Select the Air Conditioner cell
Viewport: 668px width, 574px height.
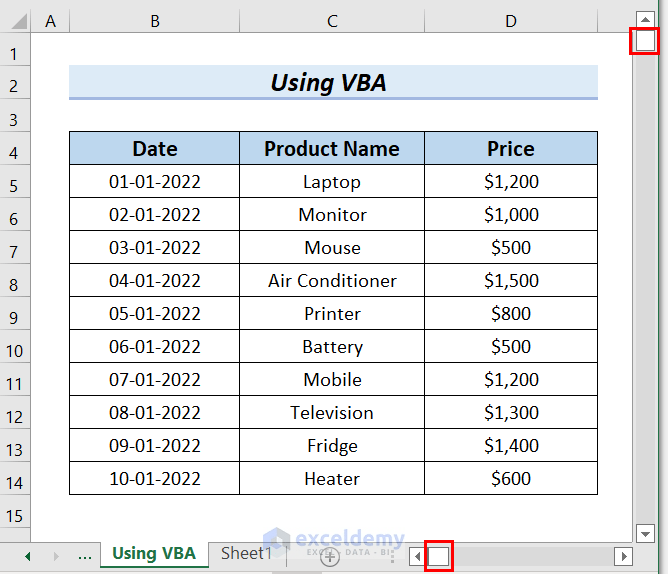pos(332,280)
